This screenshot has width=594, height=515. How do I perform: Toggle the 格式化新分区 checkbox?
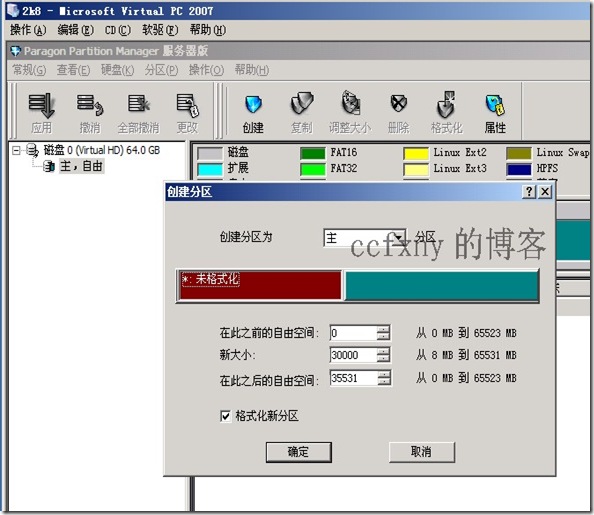pyautogui.click(x=225, y=416)
